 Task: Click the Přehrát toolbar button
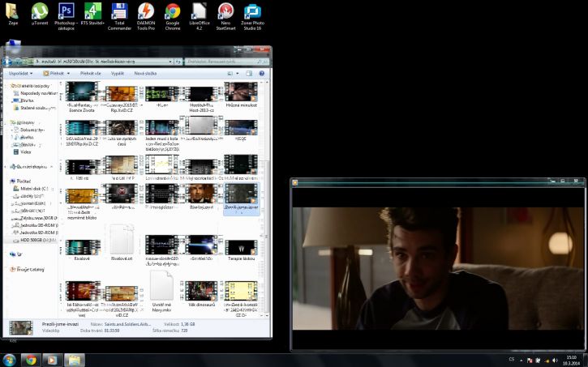54,74
